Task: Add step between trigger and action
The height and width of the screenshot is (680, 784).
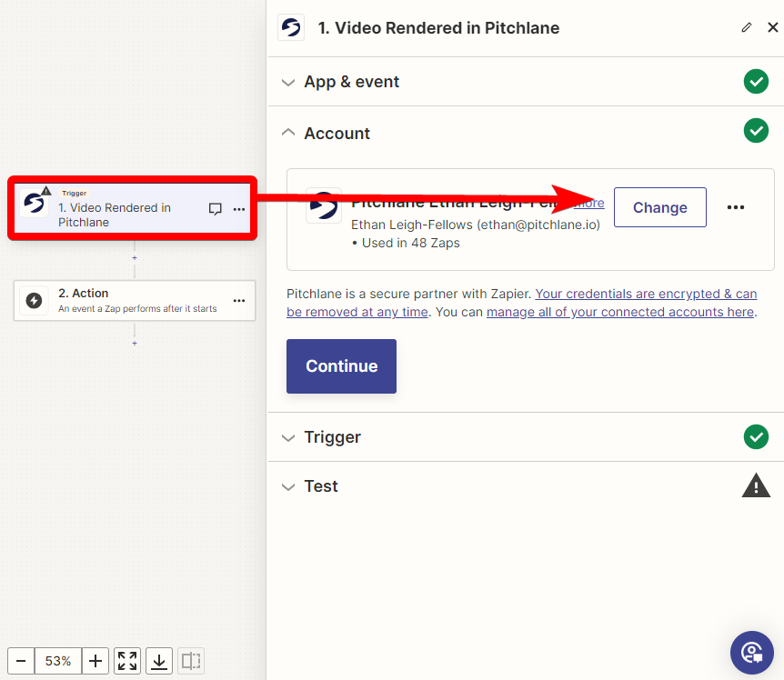Action: click(134, 258)
